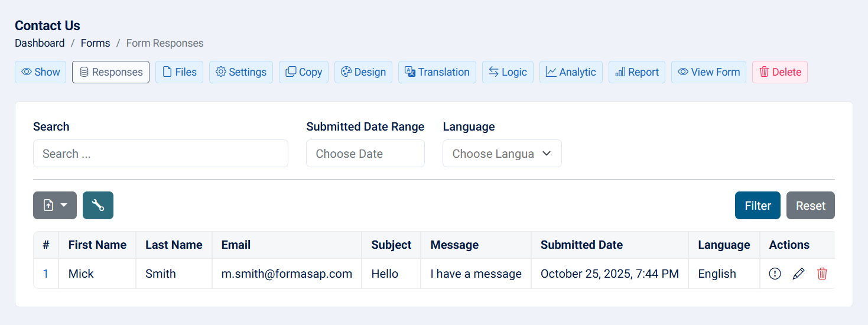Click the Search input field
The height and width of the screenshot is (325, 868).
click(x=160, y=154)
